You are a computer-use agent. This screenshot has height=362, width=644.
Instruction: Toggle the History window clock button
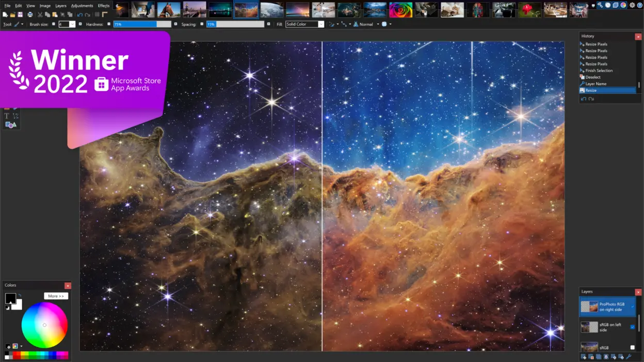pyautogui.click(x=608, y=5)
